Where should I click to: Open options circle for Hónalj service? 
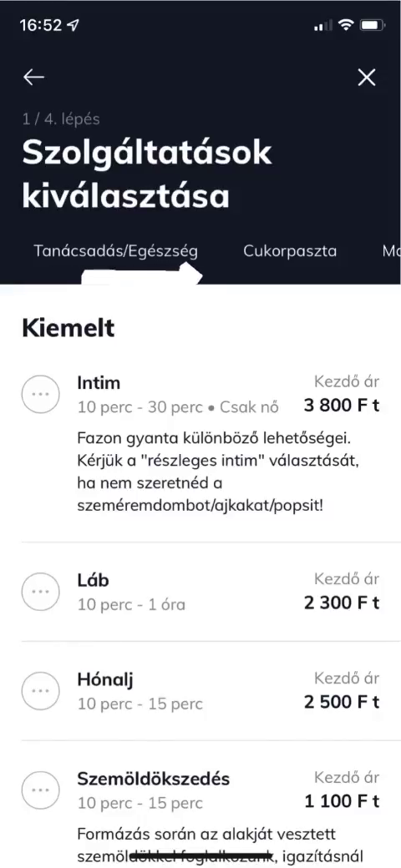pos(40,690)
